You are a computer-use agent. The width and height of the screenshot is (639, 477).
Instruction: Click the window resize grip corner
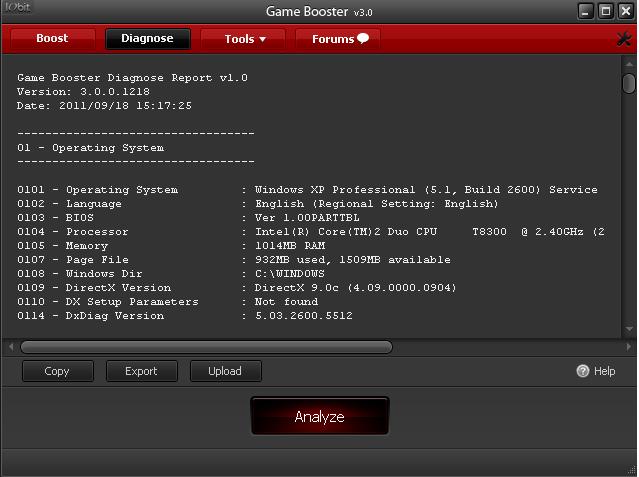[x=632, y=471]
